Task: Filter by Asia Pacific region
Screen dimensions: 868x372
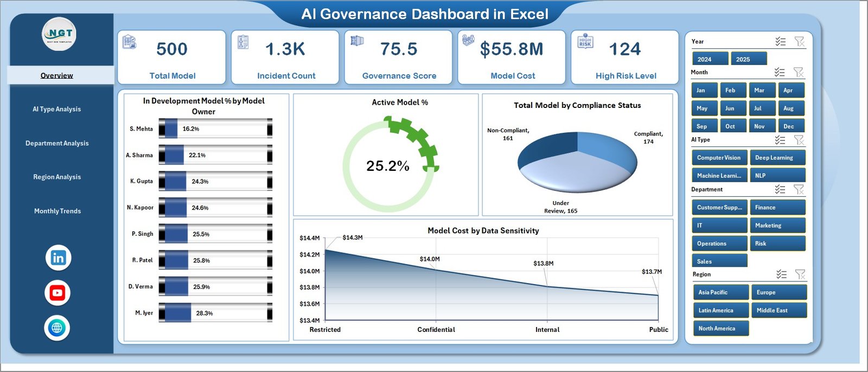Action: pos(720,292)
